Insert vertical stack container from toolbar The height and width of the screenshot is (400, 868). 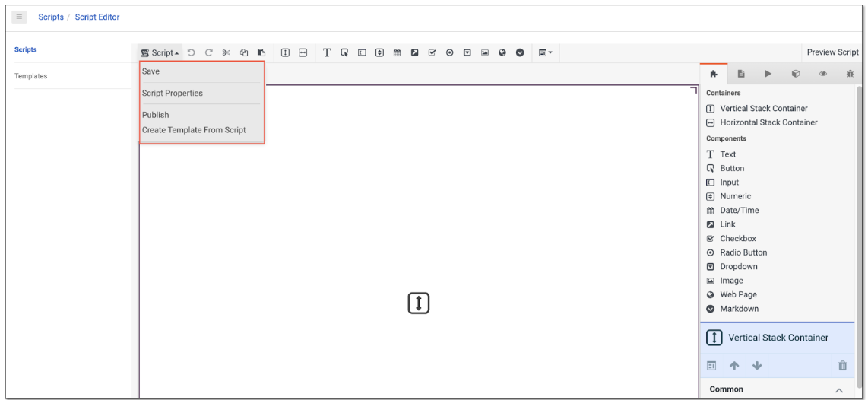286,52
